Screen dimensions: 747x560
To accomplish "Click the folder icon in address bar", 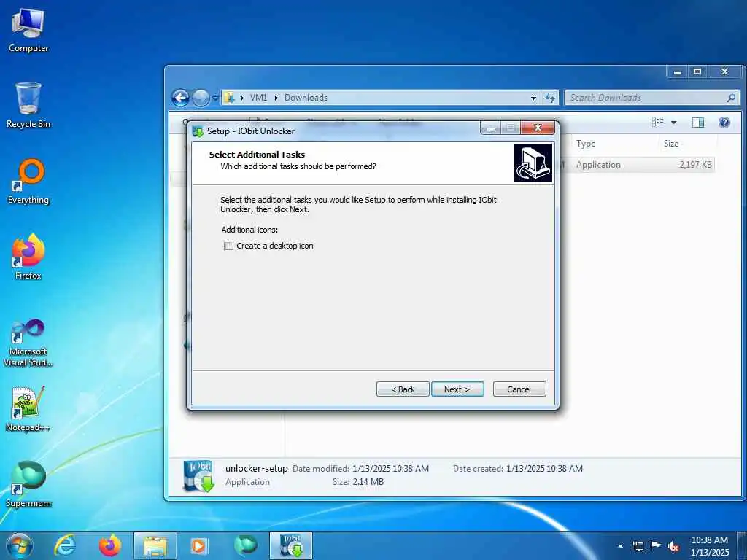I will coord(229,98).
